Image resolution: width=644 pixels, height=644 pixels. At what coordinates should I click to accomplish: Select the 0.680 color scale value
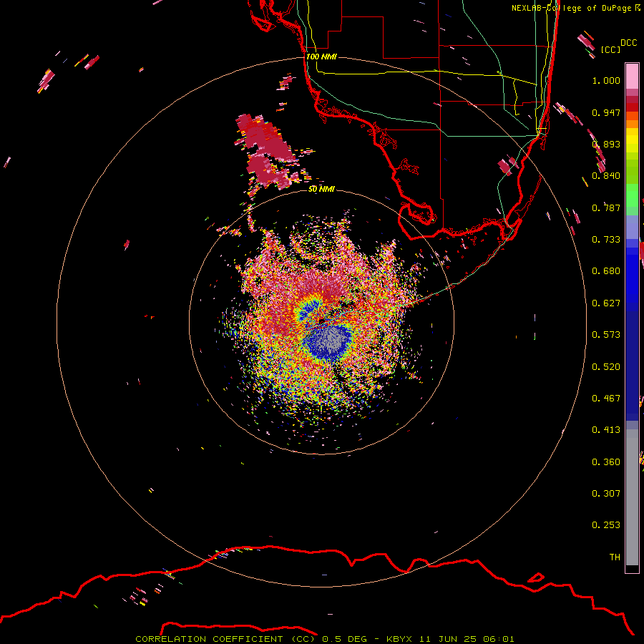pyautogui.click(x=606, y=271)
